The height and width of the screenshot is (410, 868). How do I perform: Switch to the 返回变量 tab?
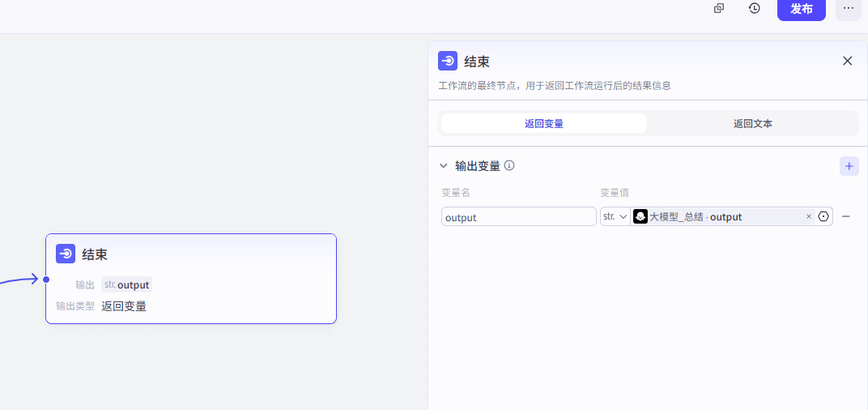(543, 124)
